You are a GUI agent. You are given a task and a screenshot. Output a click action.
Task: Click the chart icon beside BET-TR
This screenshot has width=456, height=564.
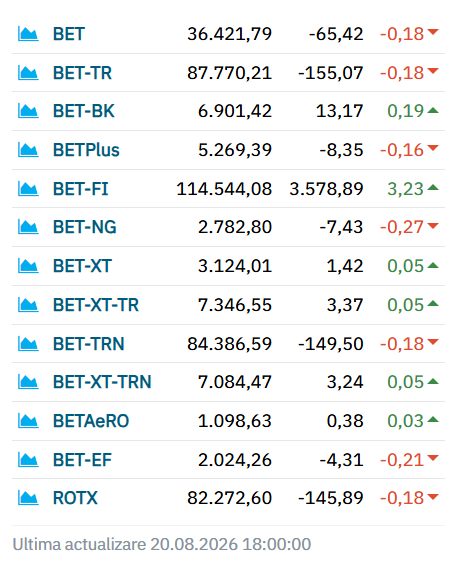pyautogui.click(x=28, y=73)
